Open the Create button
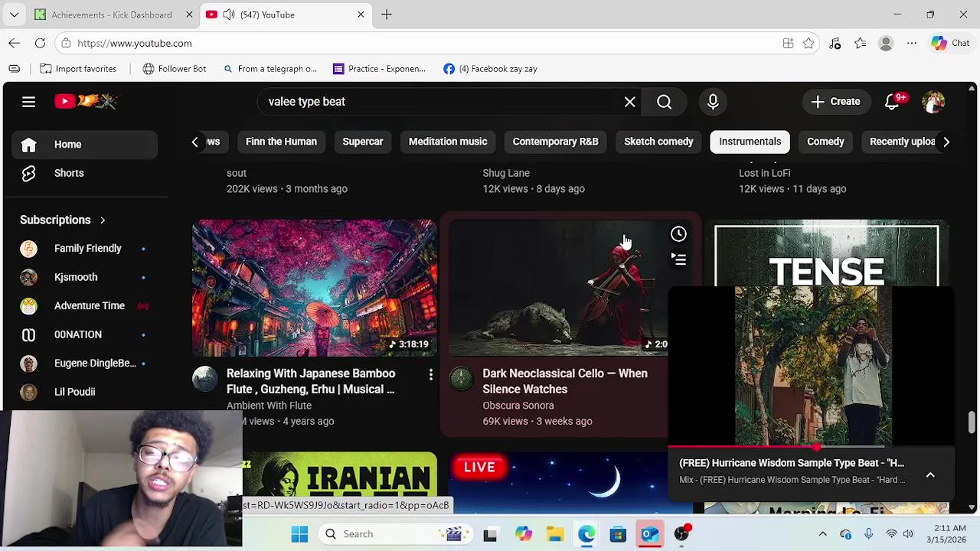 coord(836,102)
